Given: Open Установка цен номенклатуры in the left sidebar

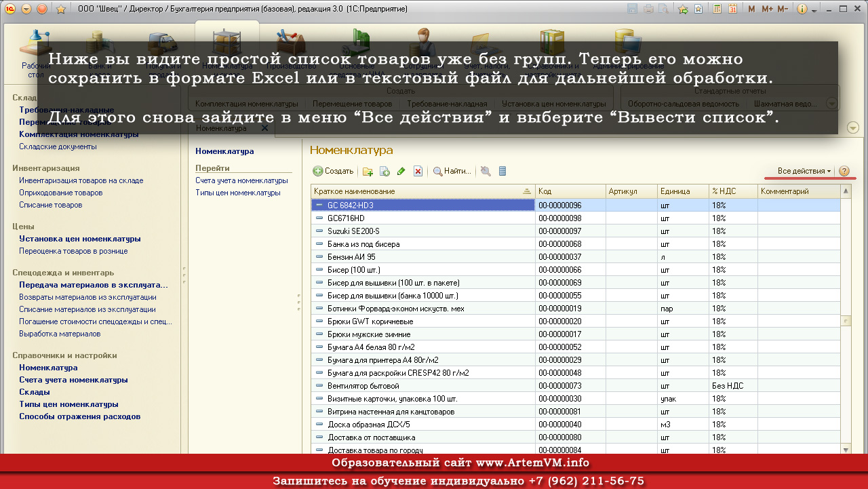Looking at the screenshot, I should 80,239.
